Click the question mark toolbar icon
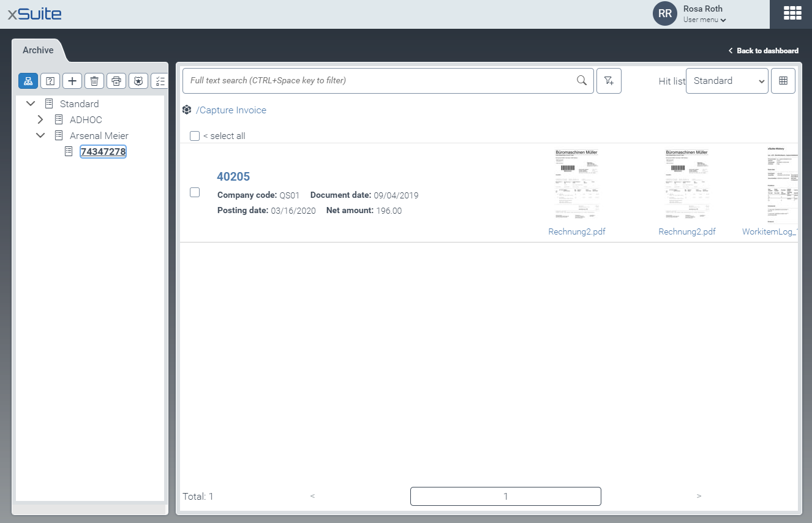812x523 pixels. click(50, 81)
